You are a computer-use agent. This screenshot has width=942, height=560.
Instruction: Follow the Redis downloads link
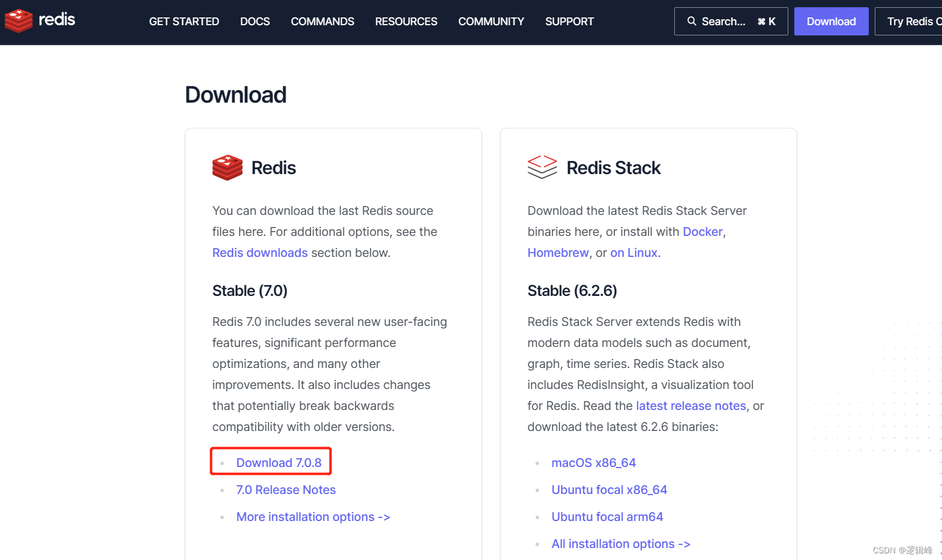click(x=260, y=253)
